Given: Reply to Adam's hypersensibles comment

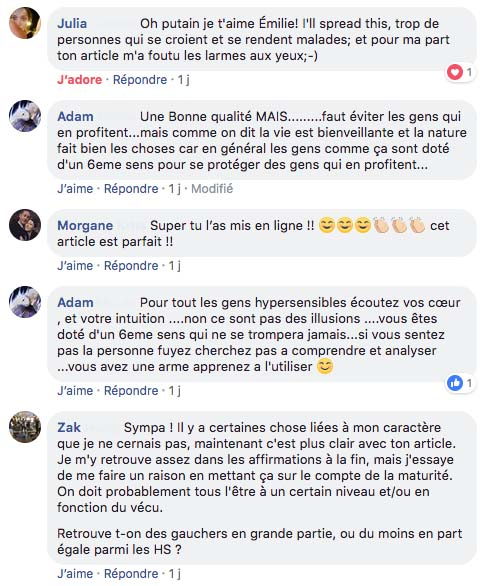Looking at the screenshot, I should [x=131, y=391].
